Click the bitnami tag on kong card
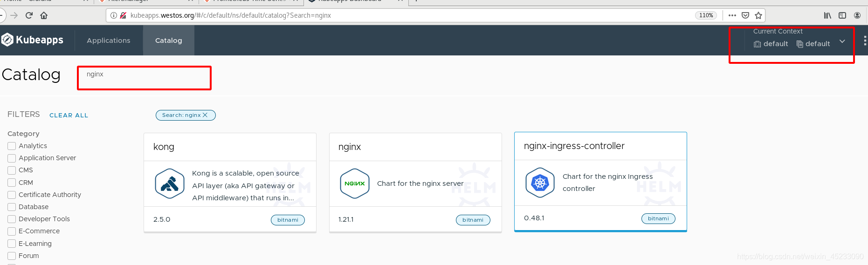The height and width of the screenshot is (265, 868). click(x=288, y=220)
